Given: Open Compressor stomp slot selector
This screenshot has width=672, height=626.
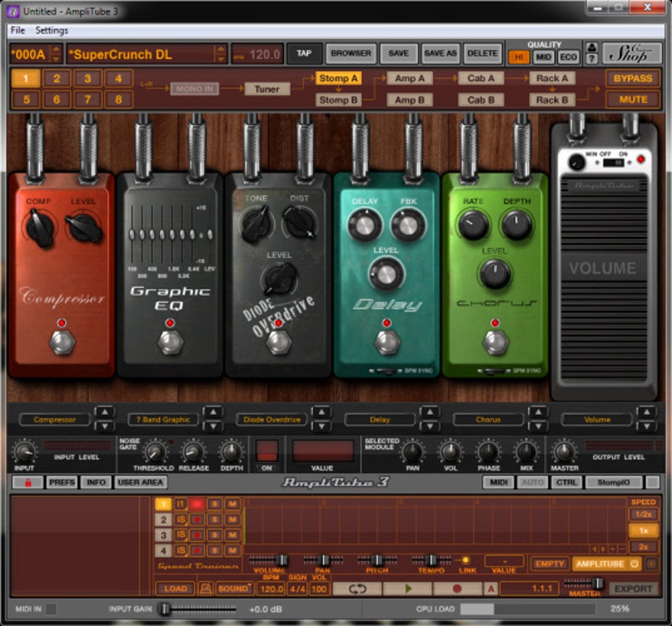Looking at the screenshot, I should tap(55, 419).
